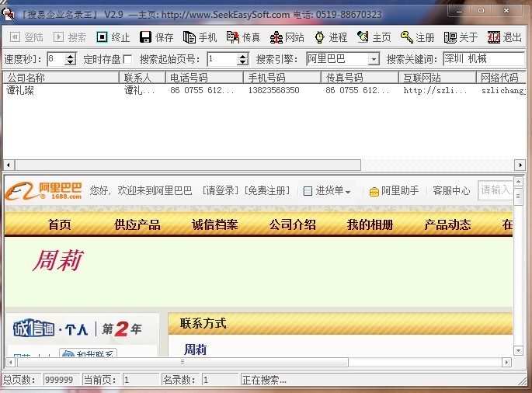This screenshot has height=393, width=532.
Task: Sort by 公司名称 column header
Action: click(61, 78)
